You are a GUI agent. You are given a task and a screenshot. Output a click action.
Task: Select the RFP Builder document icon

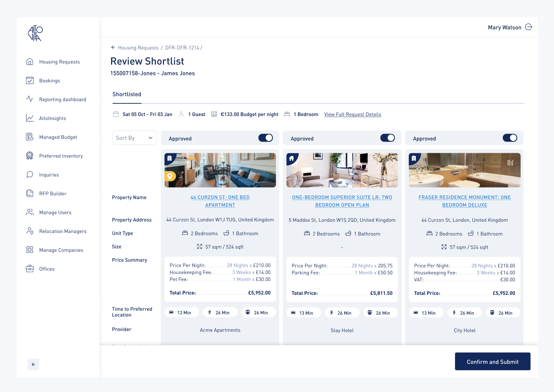click(x=30, y=193)
